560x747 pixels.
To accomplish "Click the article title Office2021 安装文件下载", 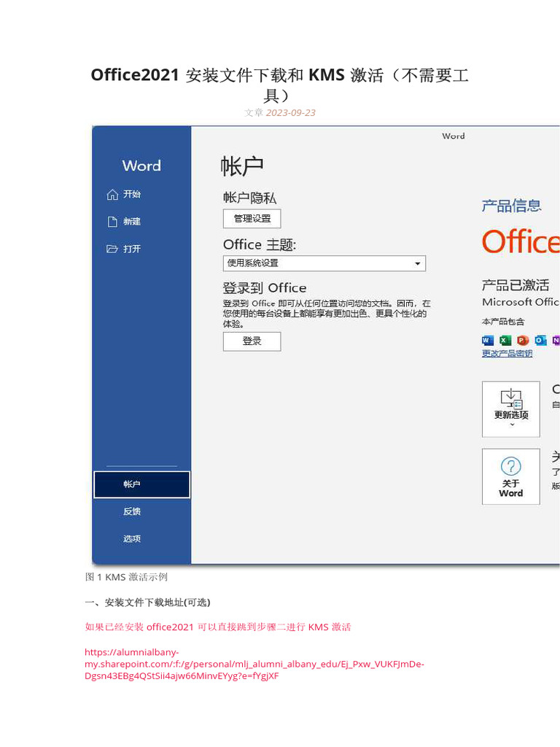I will pos(280,85).
